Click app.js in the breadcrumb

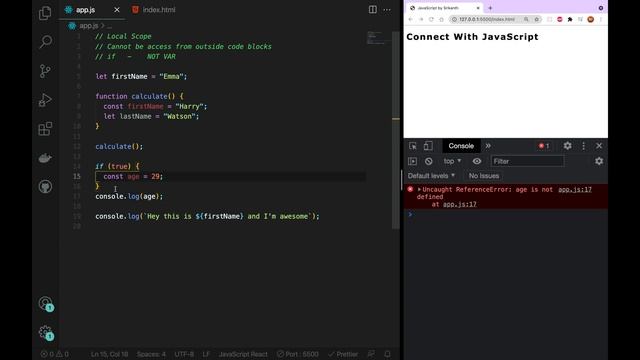point(89,25)
